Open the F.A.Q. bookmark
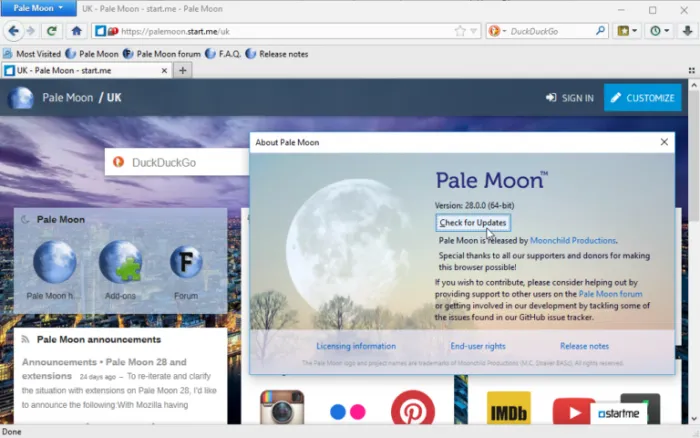This screenshot has height=438, width=700. click(x=223, y=54)
